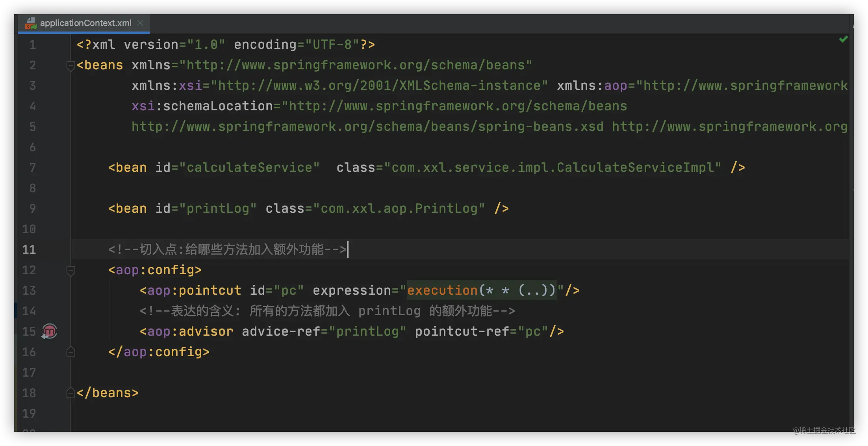Collapse the aop:config block on line 12
The width and height of the screenshot is (868, 446).
[71, 270]
